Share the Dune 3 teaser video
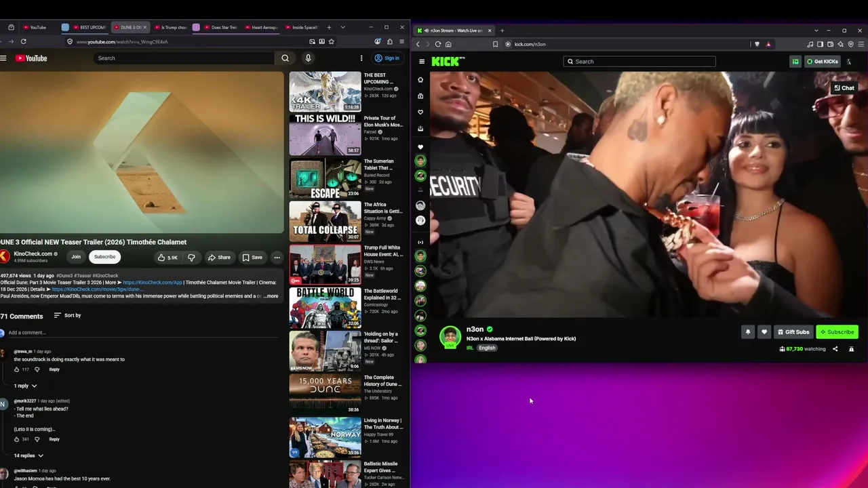This screenshot has height=488, width=868. point(219,258)
